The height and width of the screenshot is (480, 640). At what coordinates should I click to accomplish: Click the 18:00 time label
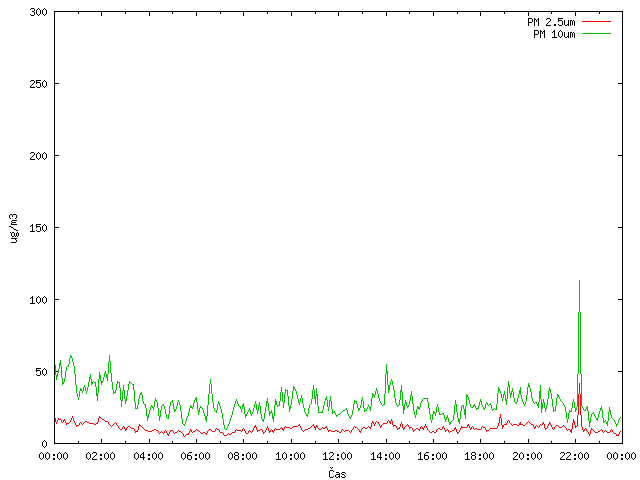(x=479, y=456)
